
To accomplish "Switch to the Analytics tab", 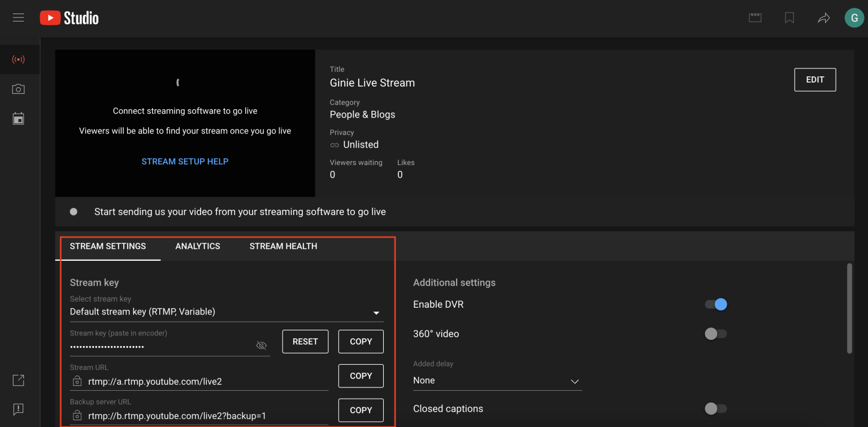I will point(198,246).
